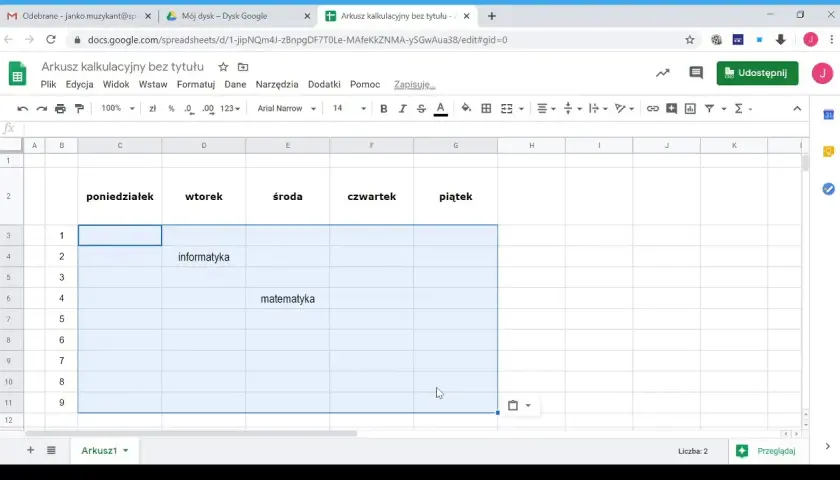Increase decimal places button

[208, 109]
